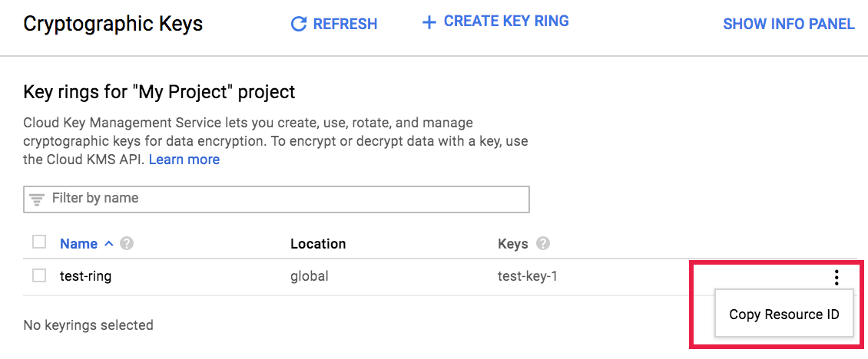Click the plus icon for Create Key Ring
This screenshot has width=868, height=359.
[429, 22]
